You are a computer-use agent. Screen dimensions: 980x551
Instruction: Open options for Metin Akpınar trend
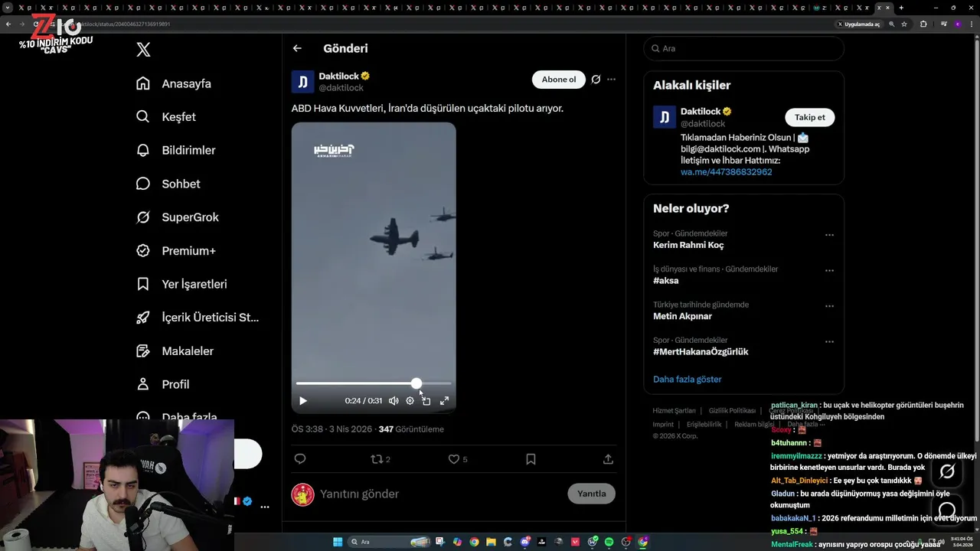(829, 306)
